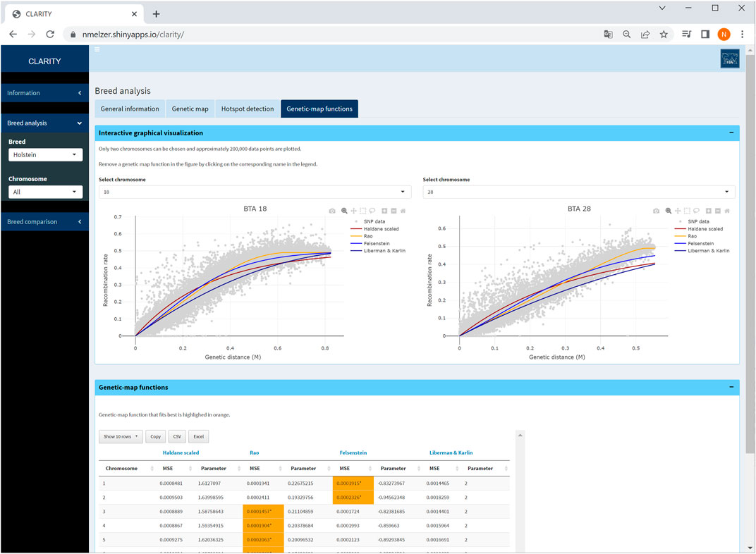Choose Box Select tool on BTA 28 plot
756x554 pixels.
pyautogui.click(x=687, y=211)
